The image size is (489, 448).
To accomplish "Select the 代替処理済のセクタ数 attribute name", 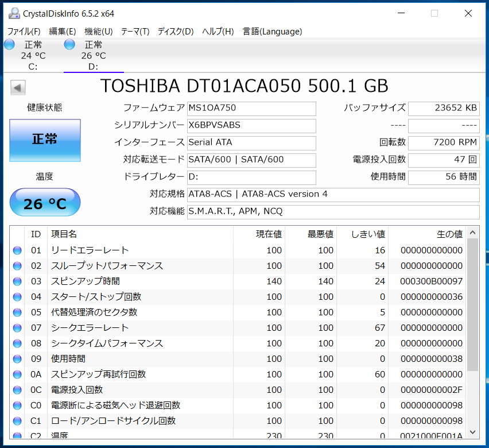I will click(94, 312).
